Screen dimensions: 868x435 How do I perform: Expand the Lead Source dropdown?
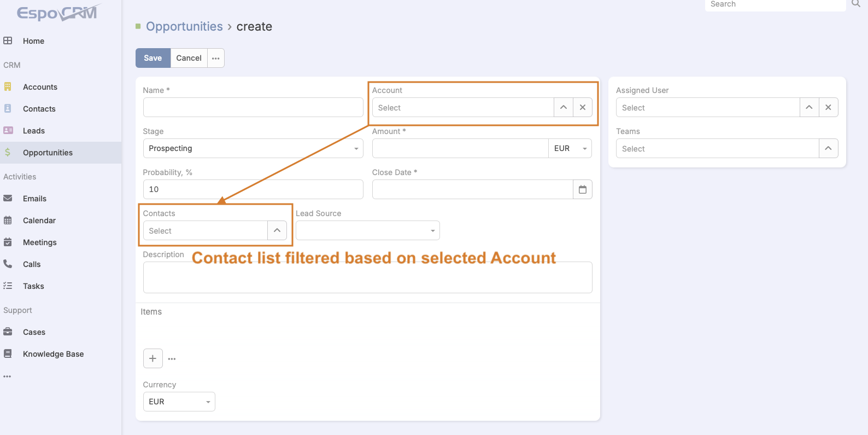[x=367, y=230]
